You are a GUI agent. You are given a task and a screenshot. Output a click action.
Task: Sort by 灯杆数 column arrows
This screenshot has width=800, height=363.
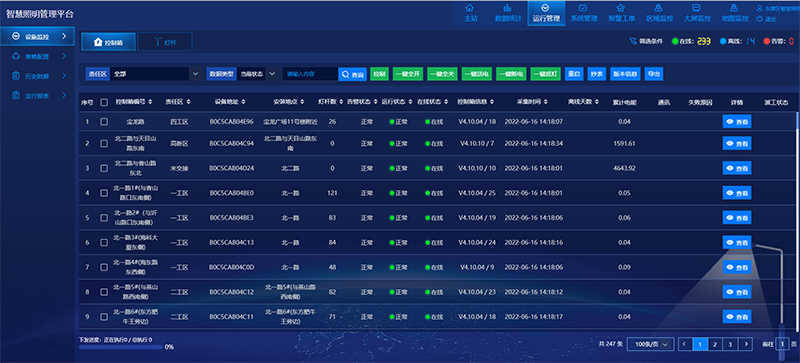(340, 102)
